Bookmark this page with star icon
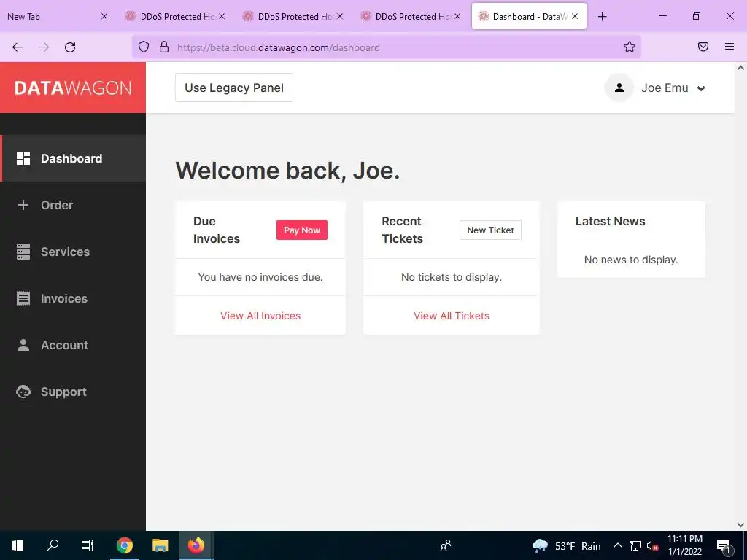 pos(630,47)
